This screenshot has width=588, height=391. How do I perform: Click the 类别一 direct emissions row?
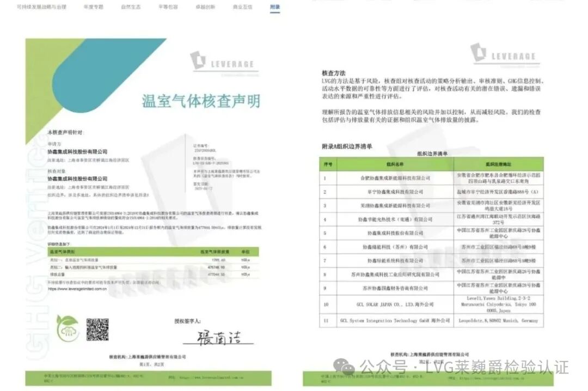154,260
